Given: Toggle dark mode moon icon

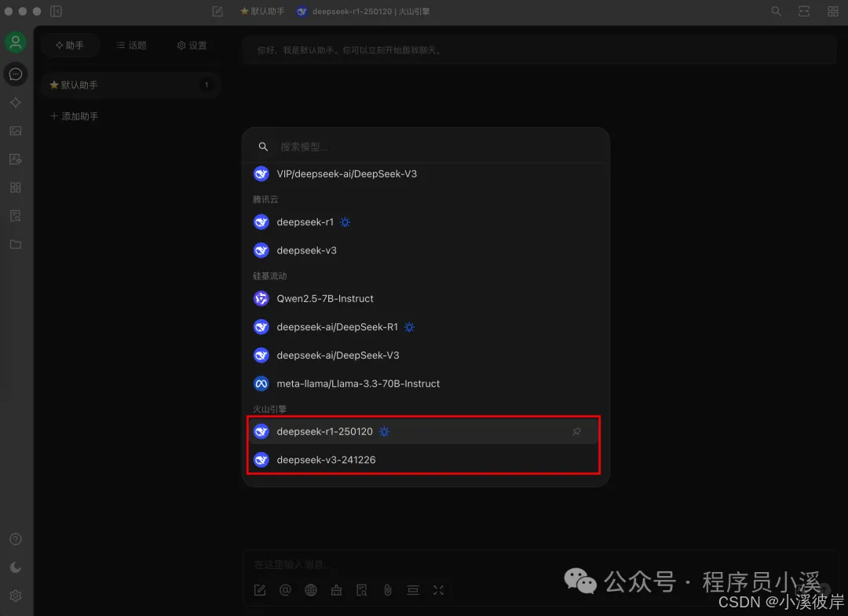Looking at the screenshot, I should [x=16, y=567].
